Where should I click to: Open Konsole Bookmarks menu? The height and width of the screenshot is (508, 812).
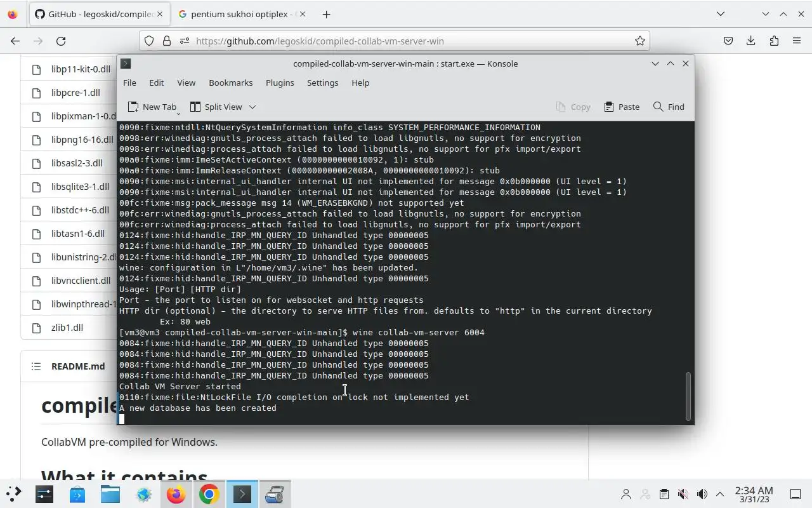[230, 83]
